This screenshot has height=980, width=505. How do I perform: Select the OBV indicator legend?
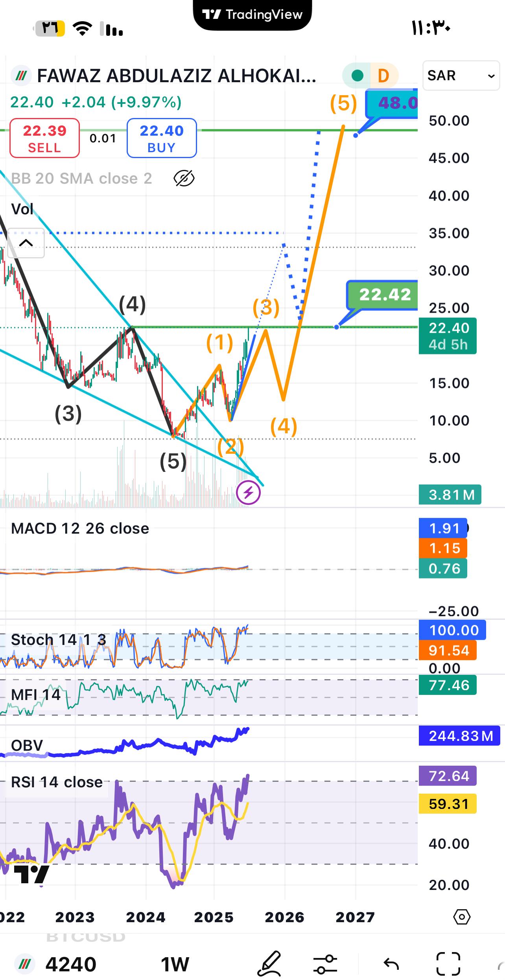click(27, 745)
